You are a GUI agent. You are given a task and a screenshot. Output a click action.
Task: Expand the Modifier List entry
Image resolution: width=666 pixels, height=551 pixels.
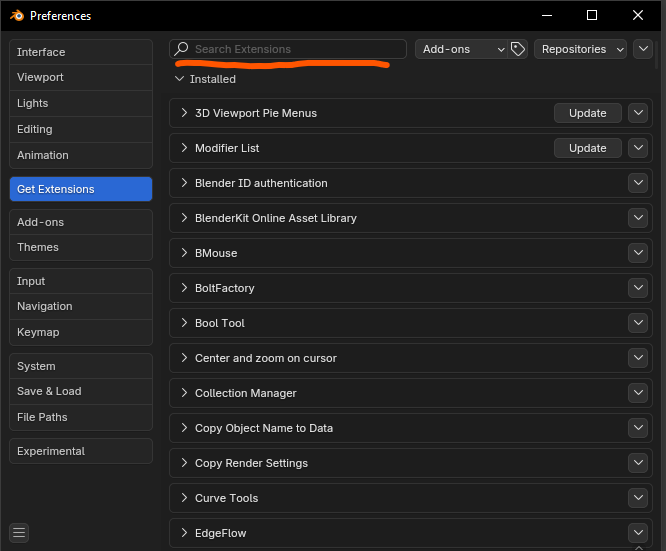point(184,147)
